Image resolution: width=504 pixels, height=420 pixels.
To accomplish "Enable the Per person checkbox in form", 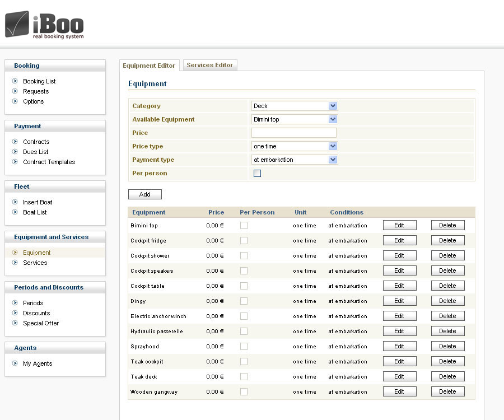I will (x=257, y=174).
